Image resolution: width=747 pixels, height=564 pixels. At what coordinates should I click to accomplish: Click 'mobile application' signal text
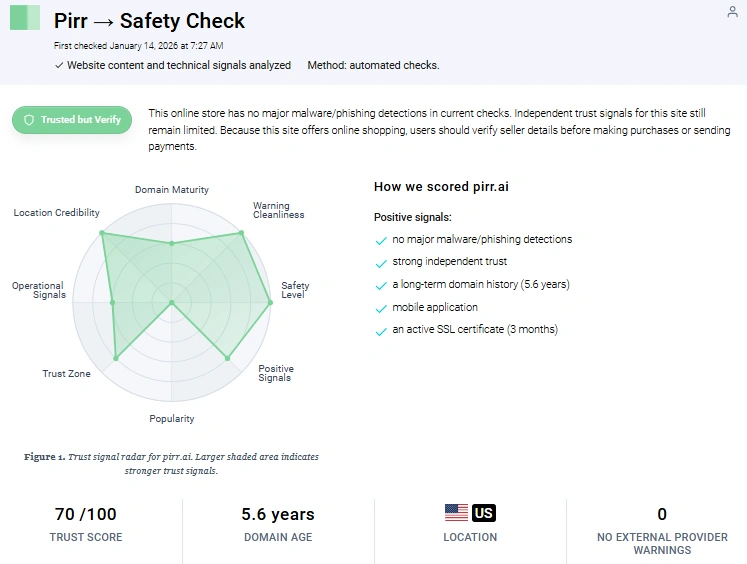click(x=435, y=307)
